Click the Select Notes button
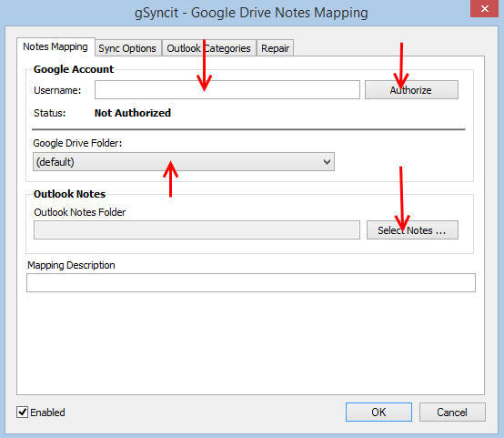The height and width of the screenshot is (438, 504). click(x=412, y=230)
